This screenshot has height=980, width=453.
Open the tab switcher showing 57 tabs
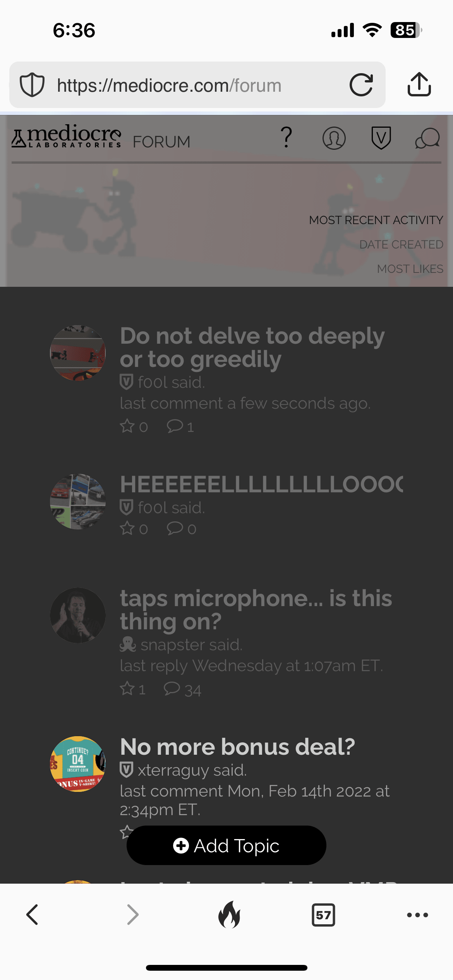[323, 915]
